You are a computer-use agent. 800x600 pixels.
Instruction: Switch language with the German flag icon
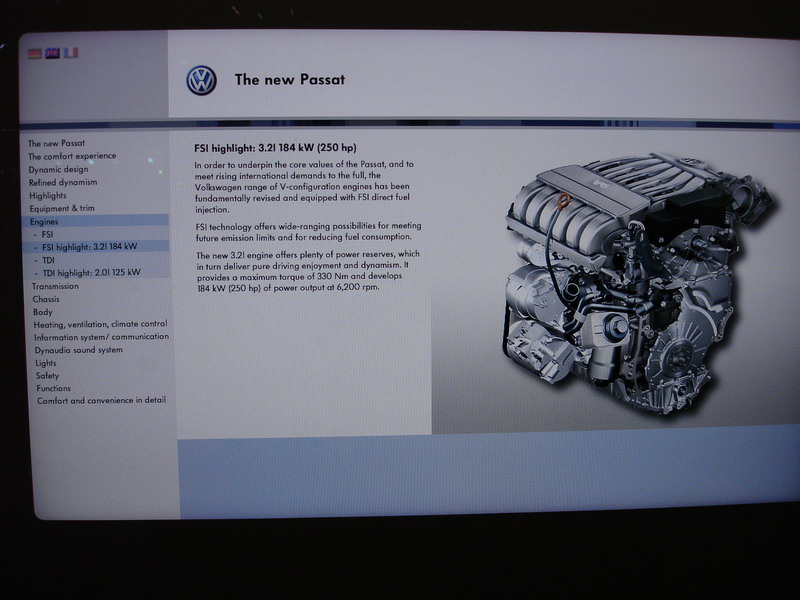click(35, 53)
